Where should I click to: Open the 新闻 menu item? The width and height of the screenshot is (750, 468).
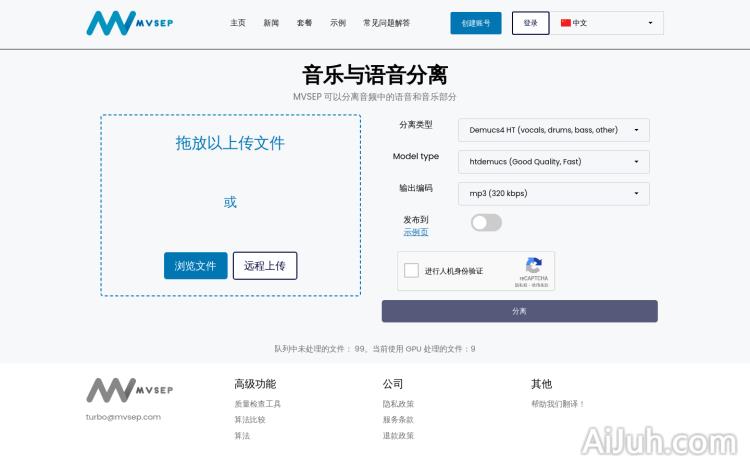[x=271, y=23]
